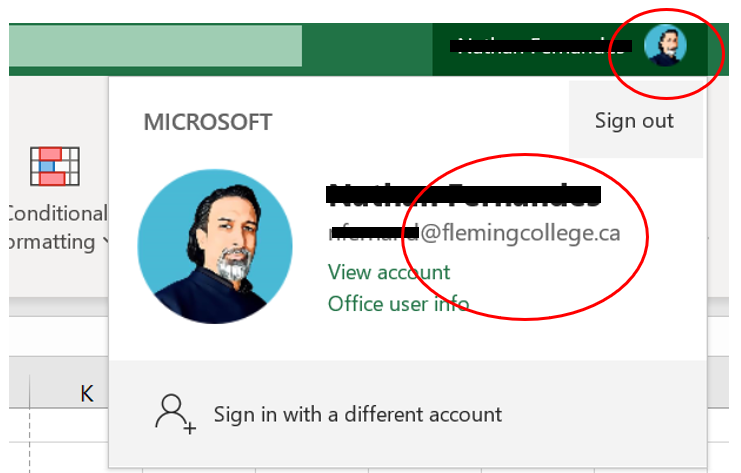Viewport: 741px width, 473px height.
Task: Click the MICROSOFT heading in account panel
Action: tap(207, 122)
